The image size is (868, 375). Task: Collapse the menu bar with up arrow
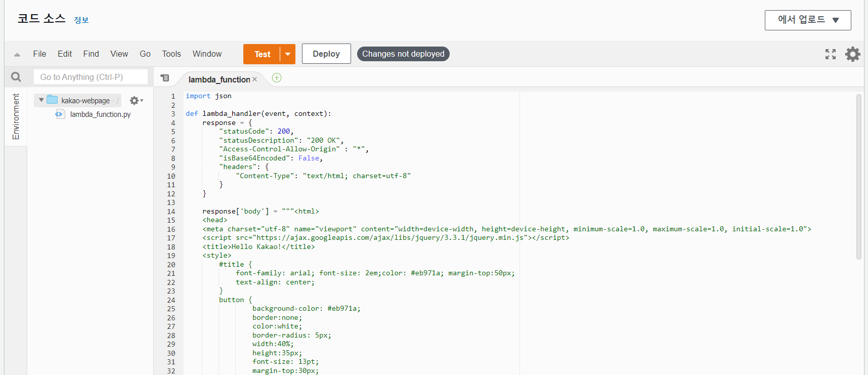coord(17,54)
